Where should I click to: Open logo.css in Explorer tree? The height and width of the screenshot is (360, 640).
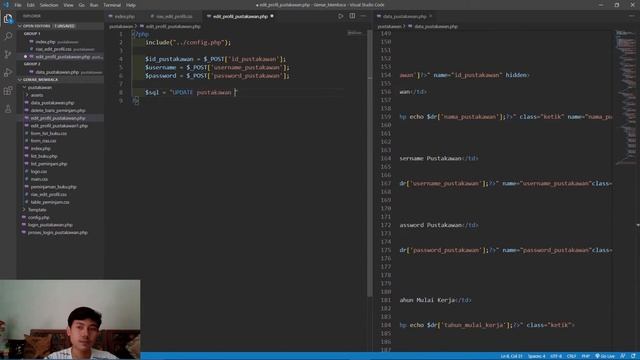coord(39,171)
